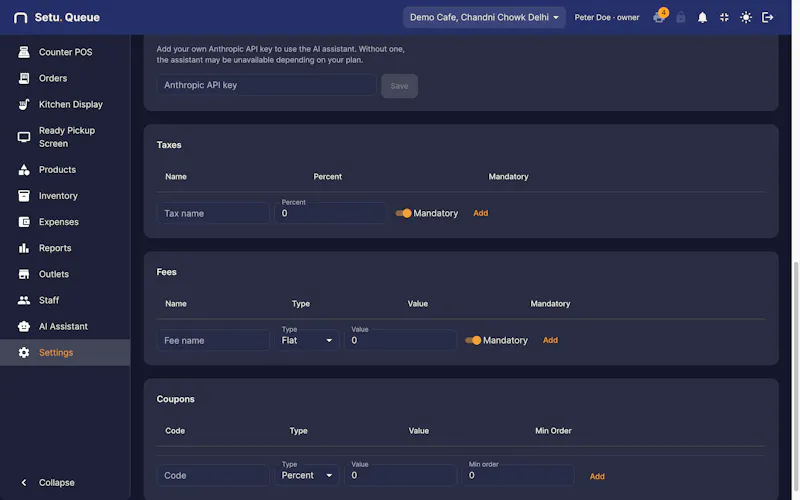Click the Outlets store icon
The height and width of the screenshot is (500, 800).
(x=24, y=274)
